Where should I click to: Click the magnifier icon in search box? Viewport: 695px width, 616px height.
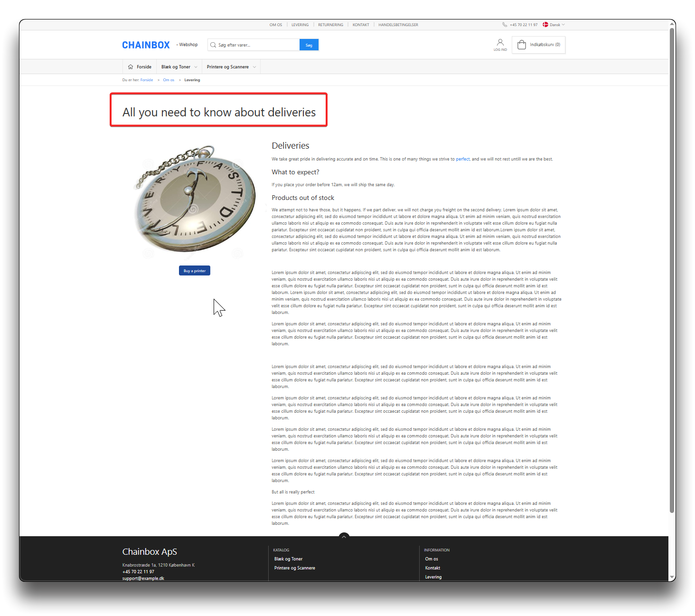[x=213, y=45]
